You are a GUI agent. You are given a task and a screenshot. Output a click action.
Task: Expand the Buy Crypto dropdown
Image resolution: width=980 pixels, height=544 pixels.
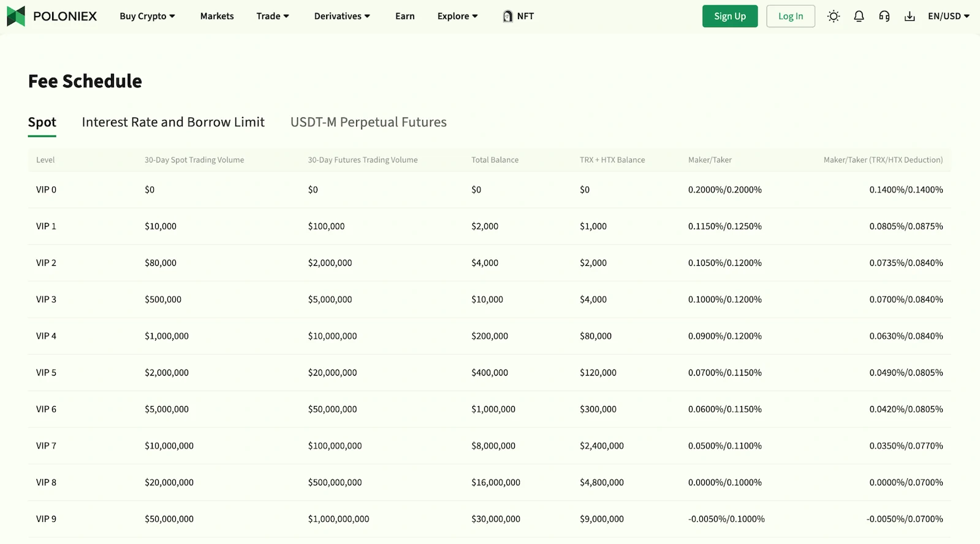click(147, 17)
